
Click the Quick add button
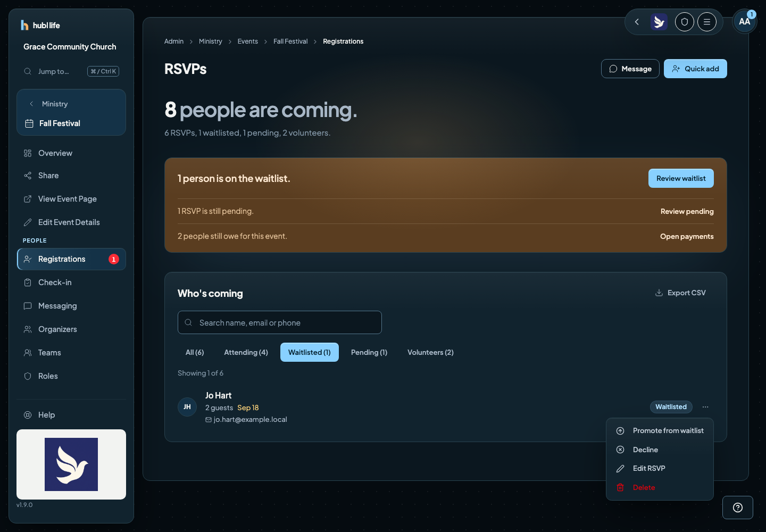click(x=695, y=69)
